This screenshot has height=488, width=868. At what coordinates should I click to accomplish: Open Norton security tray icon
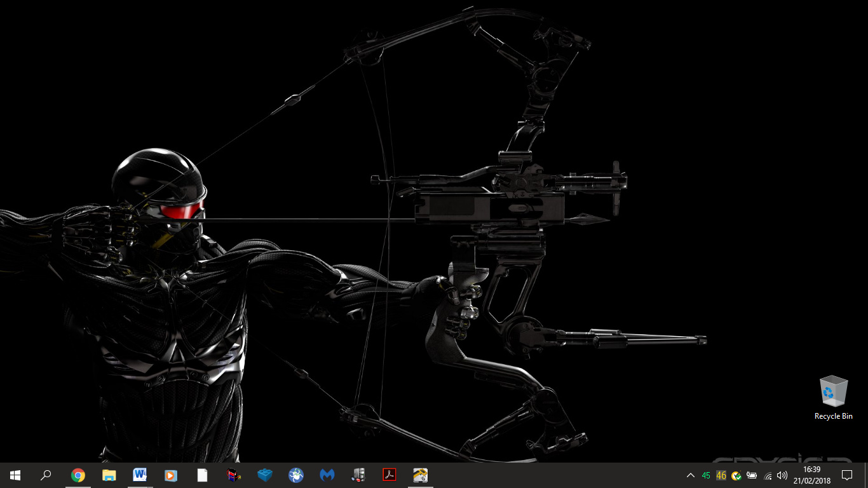click(736, 475)
